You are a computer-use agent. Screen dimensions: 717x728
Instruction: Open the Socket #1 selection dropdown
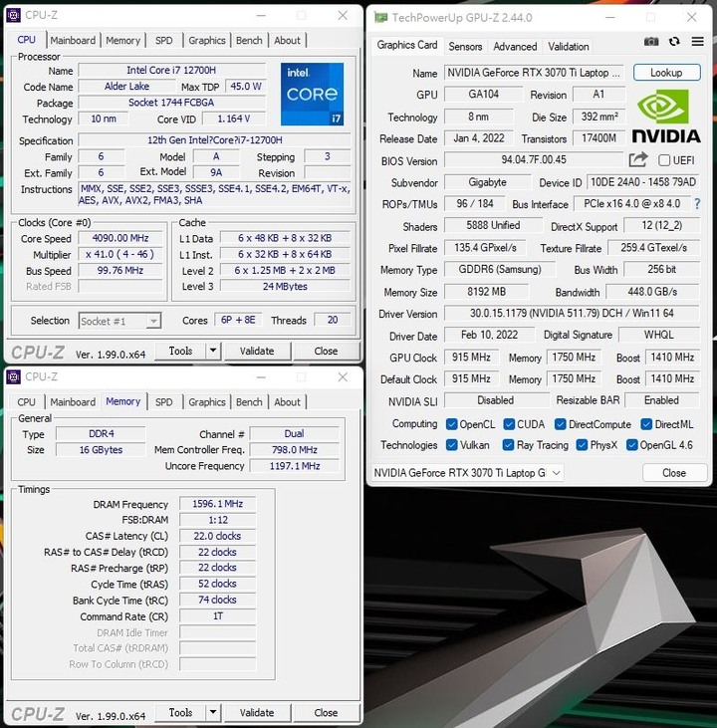119,321
